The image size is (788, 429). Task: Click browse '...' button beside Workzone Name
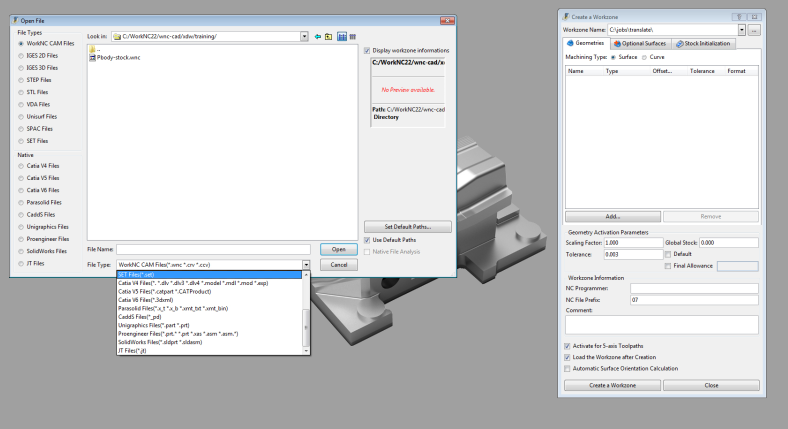[755, 31]
